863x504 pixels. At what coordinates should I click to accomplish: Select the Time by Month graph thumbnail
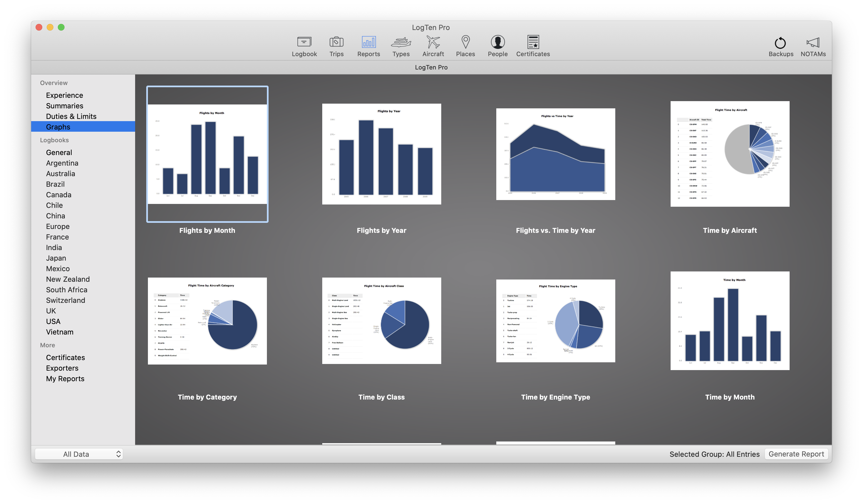pos(730,321)
